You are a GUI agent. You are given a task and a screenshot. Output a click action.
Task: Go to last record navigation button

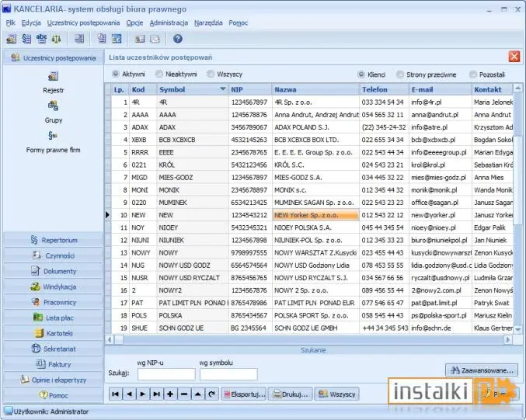tap(156, 394)
